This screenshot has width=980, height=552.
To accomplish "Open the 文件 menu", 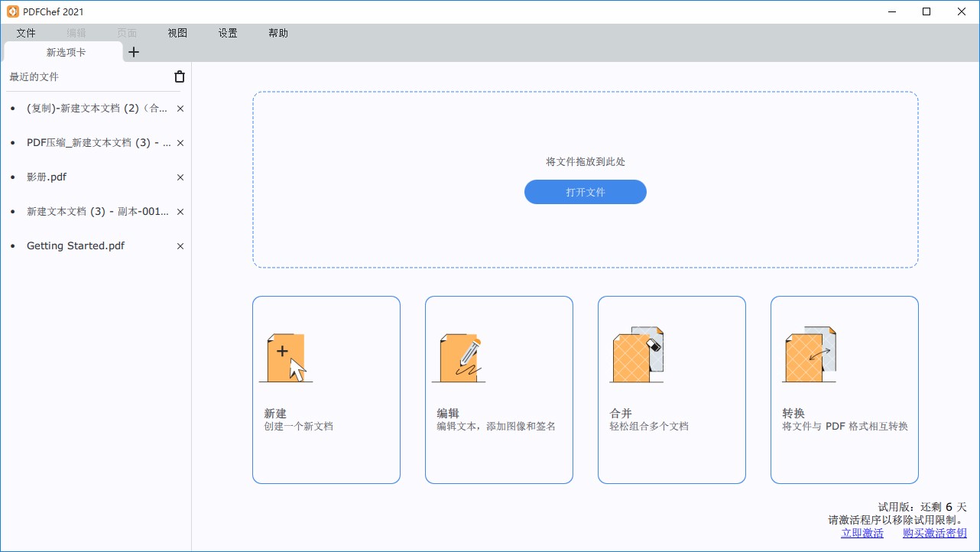I will [26, 33].
